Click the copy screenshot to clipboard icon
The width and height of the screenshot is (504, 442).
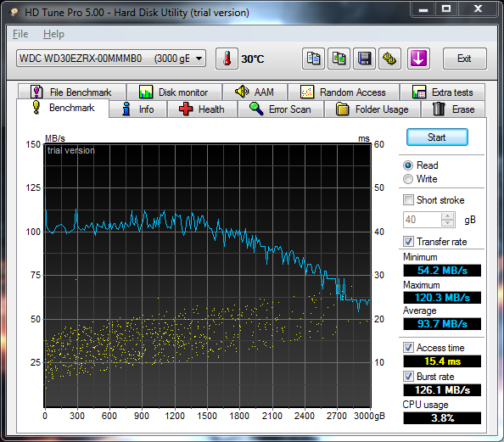pyautogui.click(x=339, y=59)
